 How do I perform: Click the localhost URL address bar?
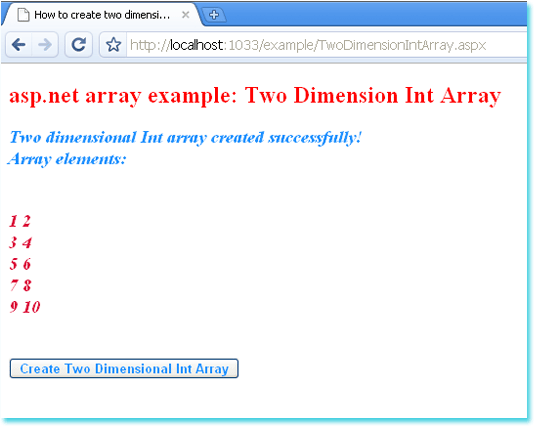pos(326,45)
